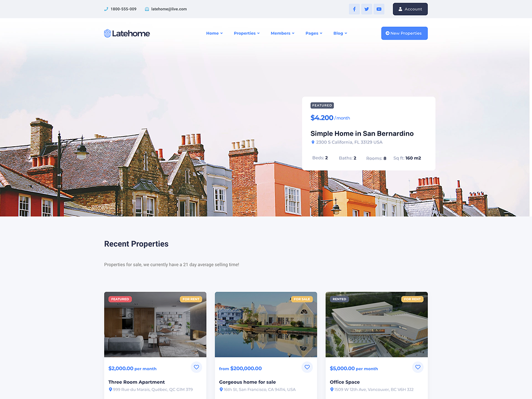Image resolution: width=532 pixels, height=399 pixels.
Task: Click the RENTED badge on the office photo
Action: coord(340,299)
